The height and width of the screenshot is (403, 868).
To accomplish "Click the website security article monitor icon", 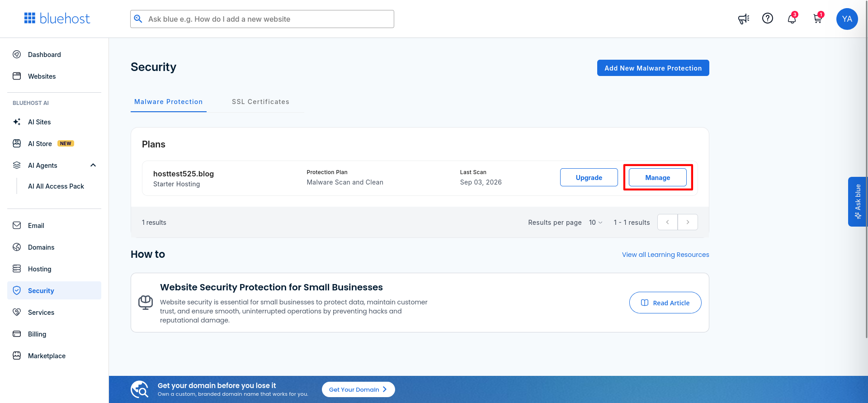I will point(146,302).
